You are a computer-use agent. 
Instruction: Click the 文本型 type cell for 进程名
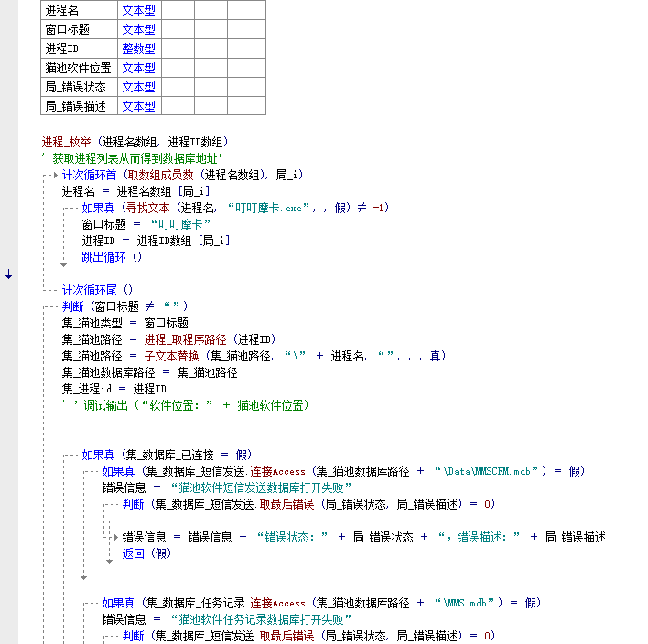(139, 10)
